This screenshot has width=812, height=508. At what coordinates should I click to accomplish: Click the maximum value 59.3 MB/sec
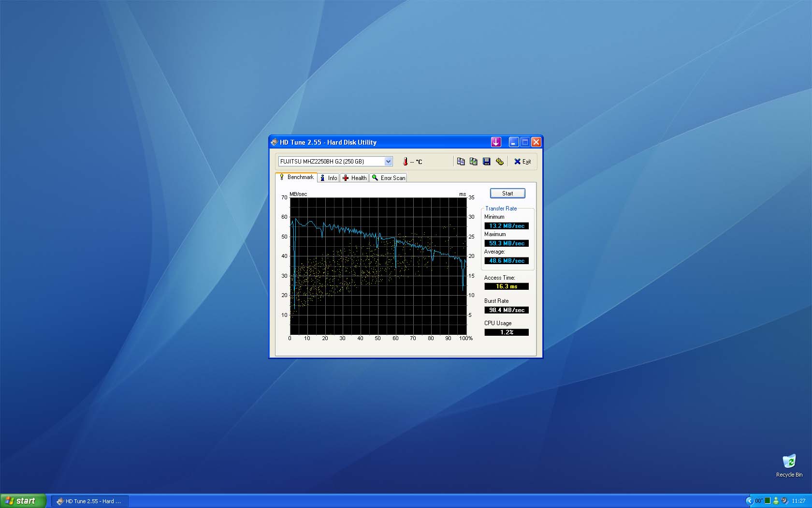pos(507,243)
